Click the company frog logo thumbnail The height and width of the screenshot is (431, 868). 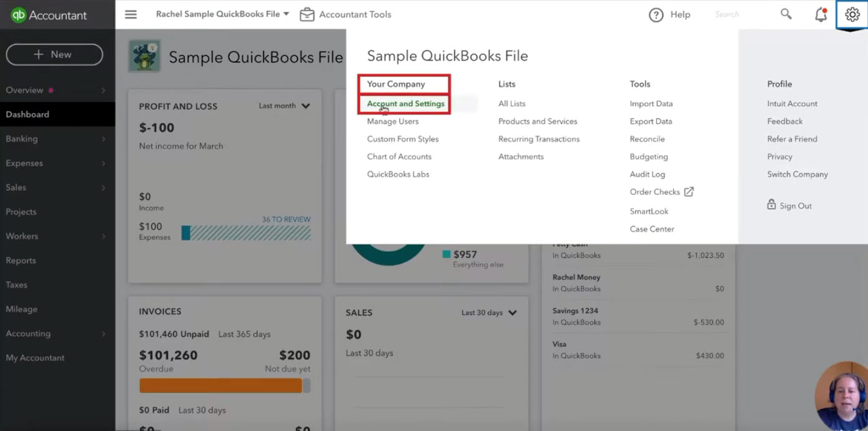[145, 56]
